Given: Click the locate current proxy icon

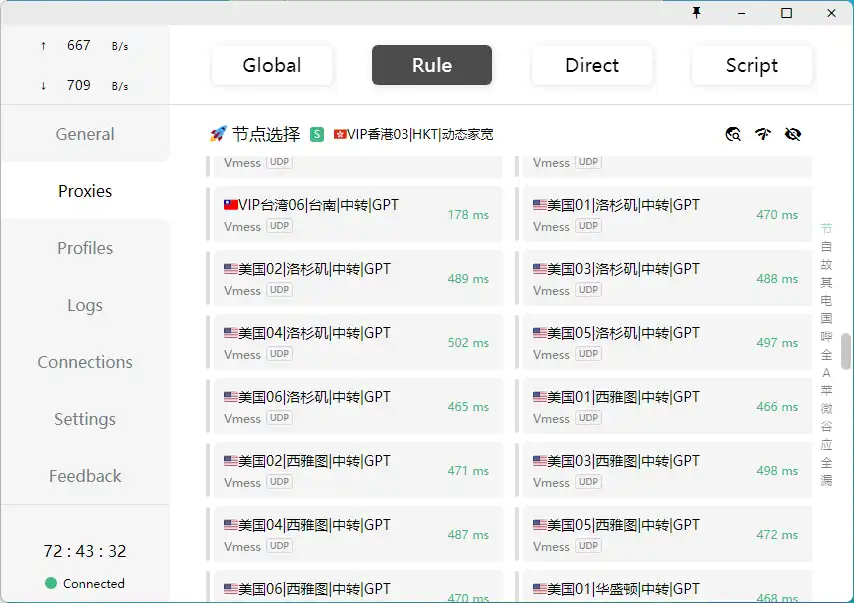Looking at the screenshot, I should pyautogui.click(x=733, y=134).
